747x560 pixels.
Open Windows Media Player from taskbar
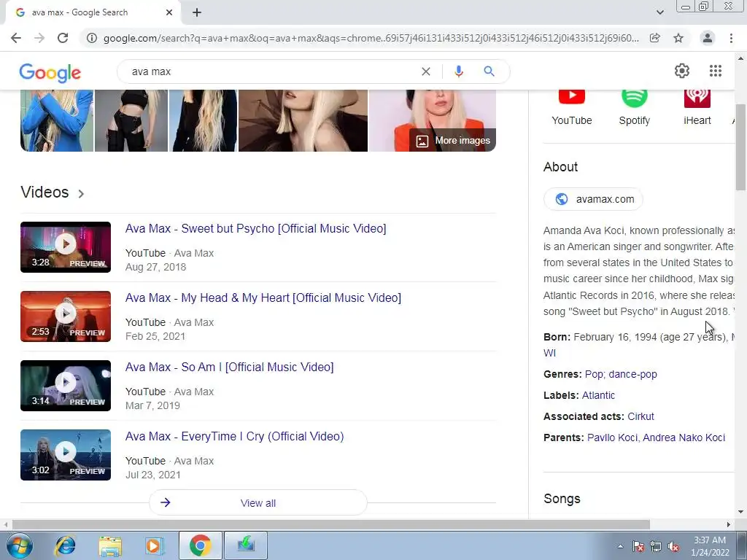coord(155,545)
